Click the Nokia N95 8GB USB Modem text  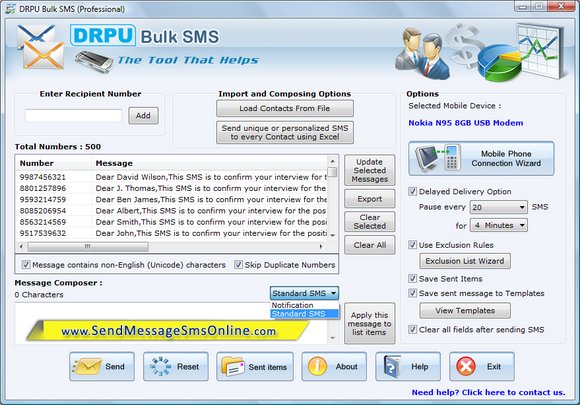click(466, 123)
